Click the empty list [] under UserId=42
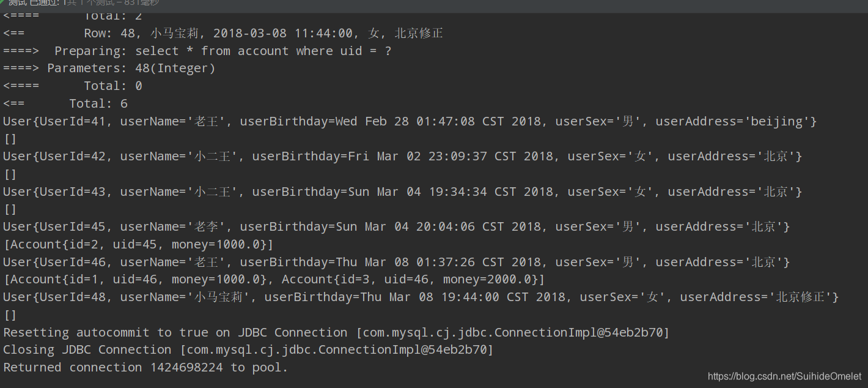868x388 pixels. [10, 174]
